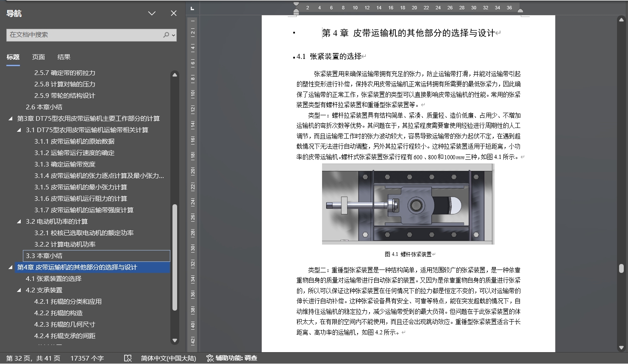628x364 pixels.
Task: Open accessibility 辅助功能: 调查
Action: (232, 358)
